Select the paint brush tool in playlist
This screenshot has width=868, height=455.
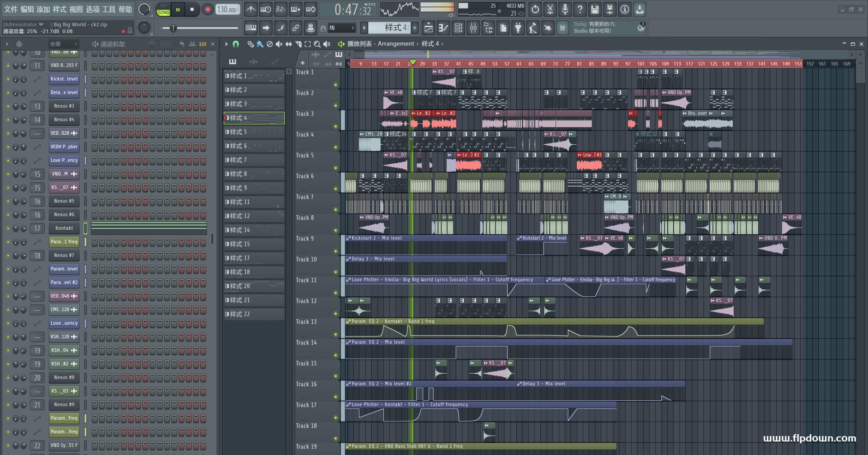point(260,44)
